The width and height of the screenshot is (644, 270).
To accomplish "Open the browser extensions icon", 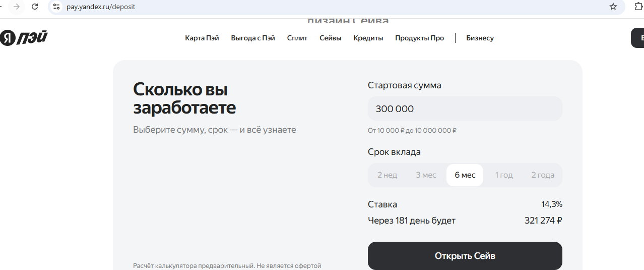I will click(x=638, y=7).
